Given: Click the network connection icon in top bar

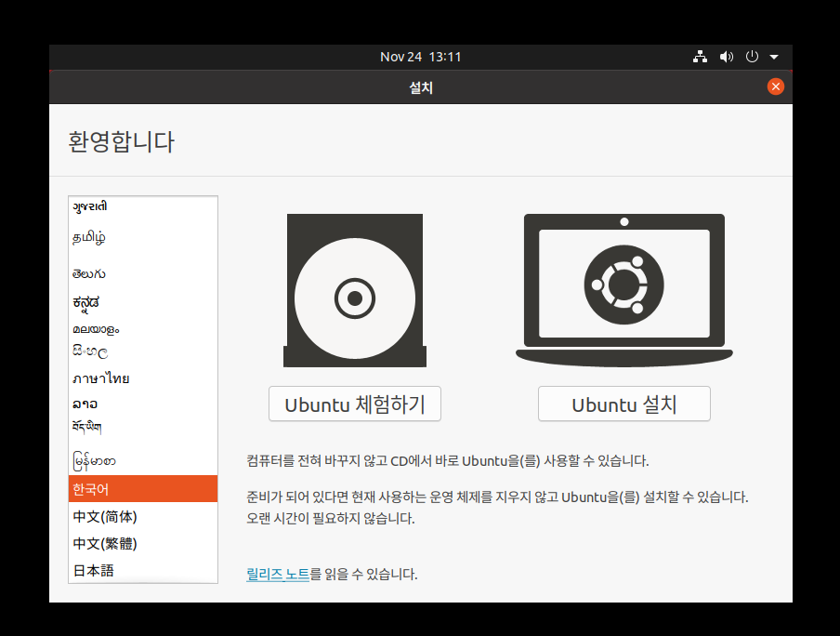Looking at the screenshot, I should (x=700, y=57).
